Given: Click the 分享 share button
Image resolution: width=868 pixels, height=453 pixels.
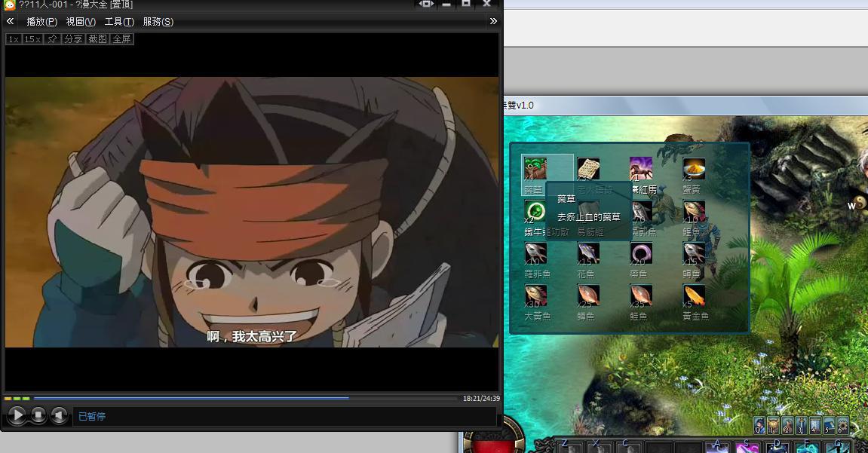Looking at the screenshot, I should pyautogui.click(x=73, y=39).
